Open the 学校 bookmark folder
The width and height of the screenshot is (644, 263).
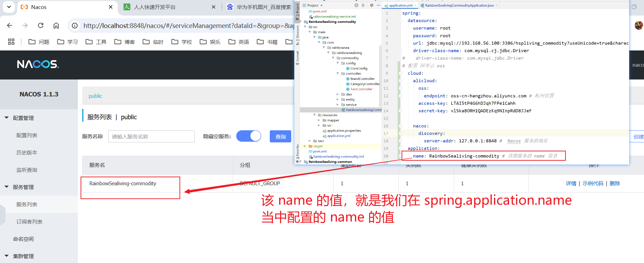click(x=182, y=42)
